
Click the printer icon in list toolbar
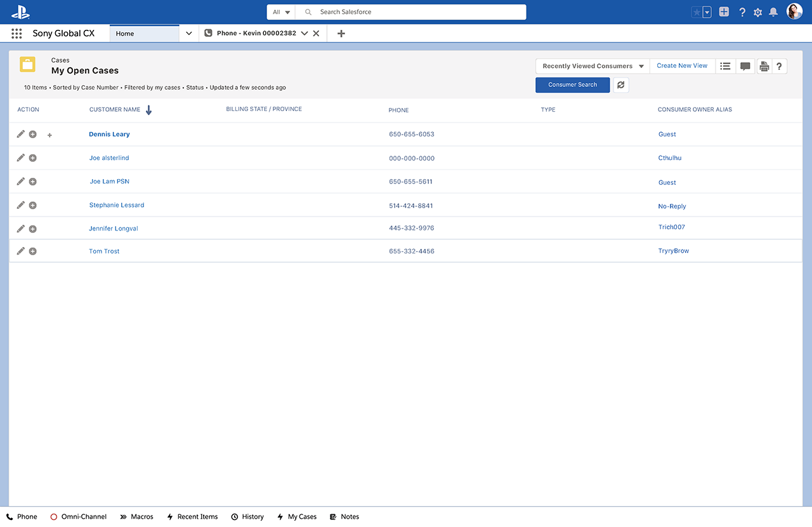point(764,66)
